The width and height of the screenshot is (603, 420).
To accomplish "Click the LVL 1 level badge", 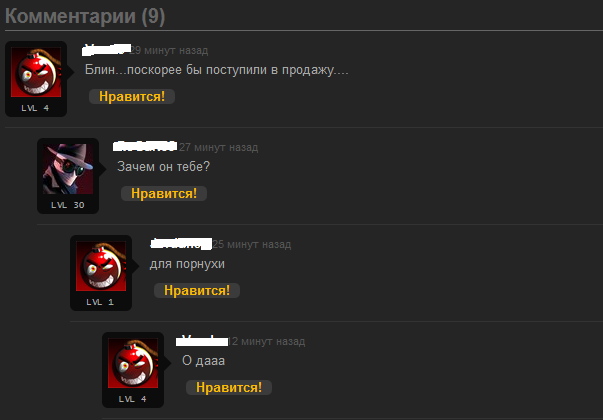I will point(100,302).
